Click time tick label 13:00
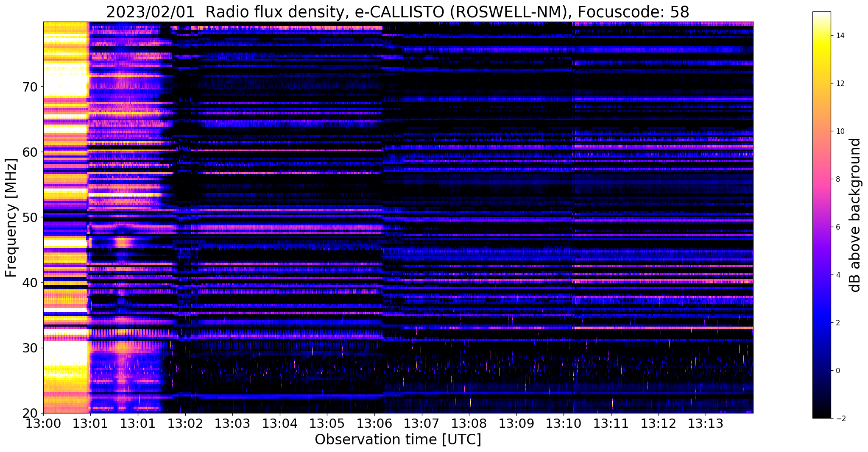Screen dimensions: 868x452 point(43,423)
